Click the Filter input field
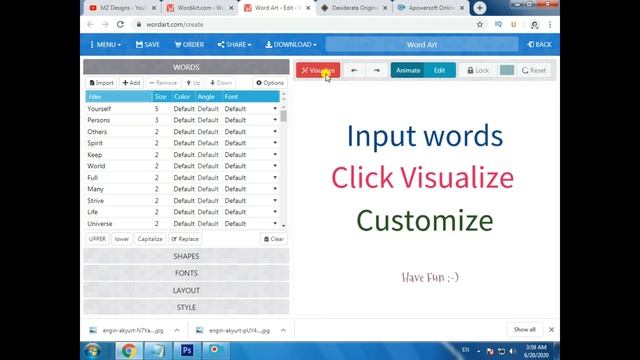 pos(119,97)
